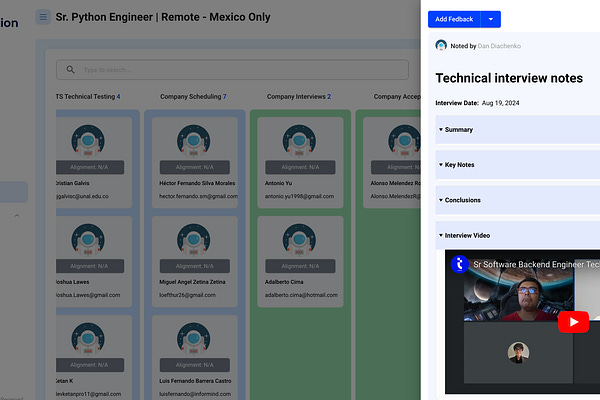Click Adalberto Cima astronaut avatar
Screen dimensions: 600x400
[x=299, y=240]
